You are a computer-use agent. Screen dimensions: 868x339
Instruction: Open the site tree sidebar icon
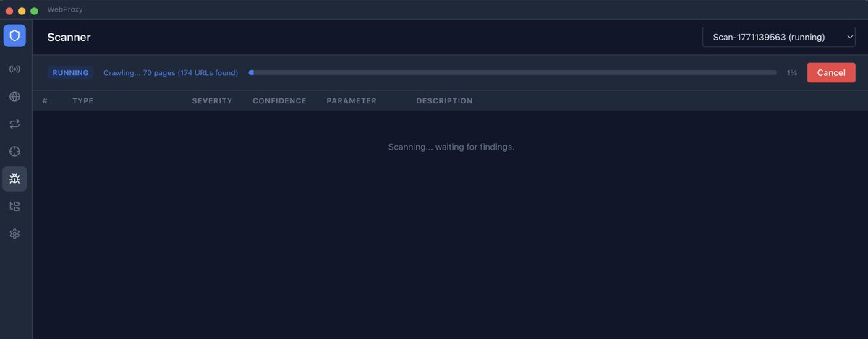tap(14, 206)
